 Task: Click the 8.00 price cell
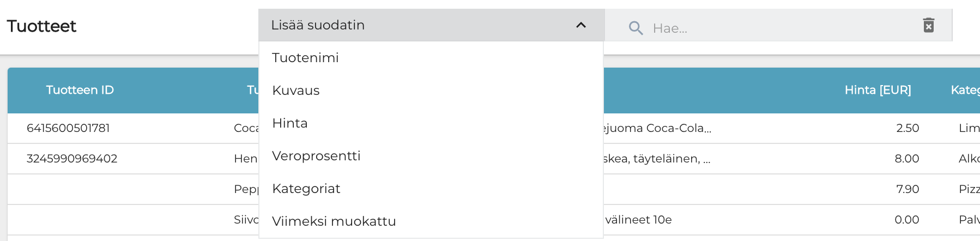907,159
